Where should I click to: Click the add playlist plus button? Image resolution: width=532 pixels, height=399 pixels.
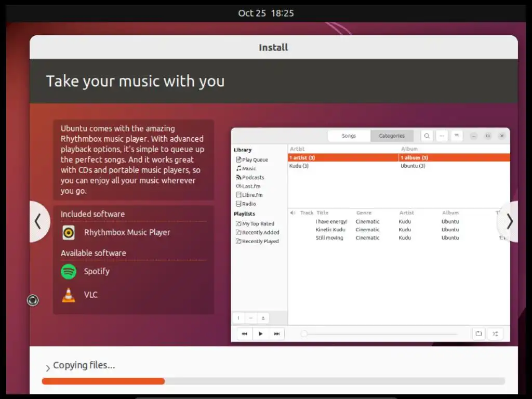click(238, 318)
